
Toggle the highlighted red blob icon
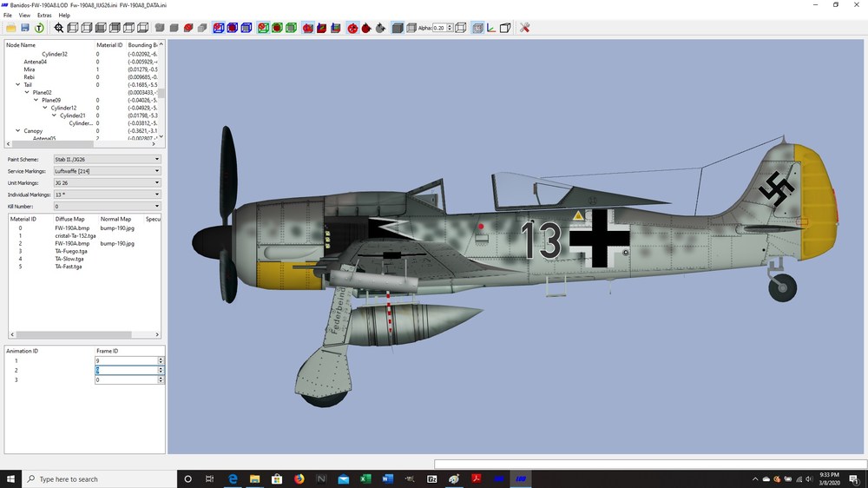(308, 28)
